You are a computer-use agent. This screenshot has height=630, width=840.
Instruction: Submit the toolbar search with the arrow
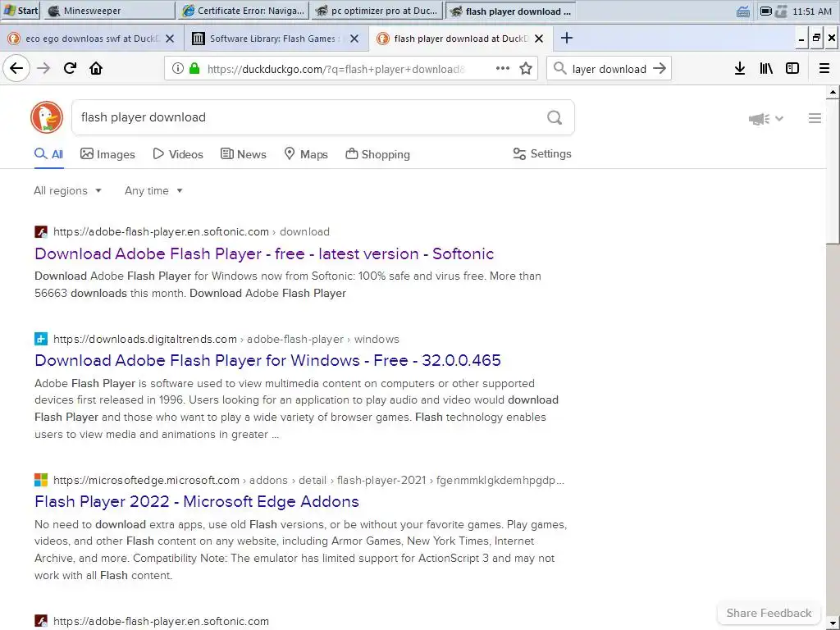[660, 68]
